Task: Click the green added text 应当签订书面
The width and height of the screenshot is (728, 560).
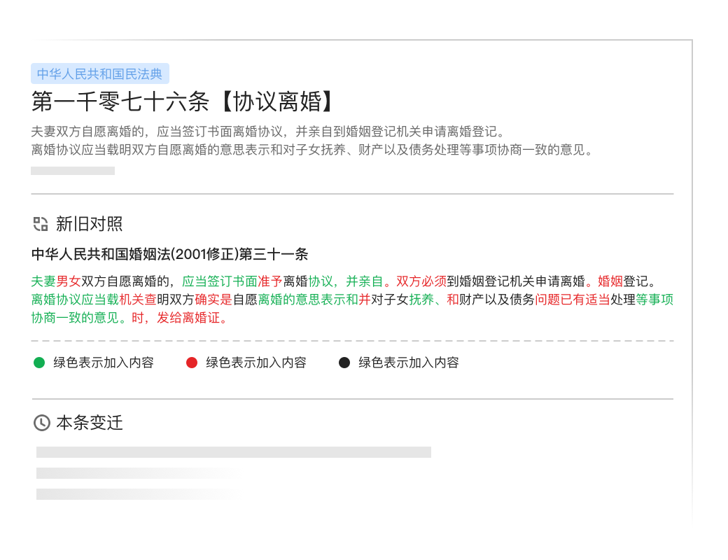Action: 220,281
